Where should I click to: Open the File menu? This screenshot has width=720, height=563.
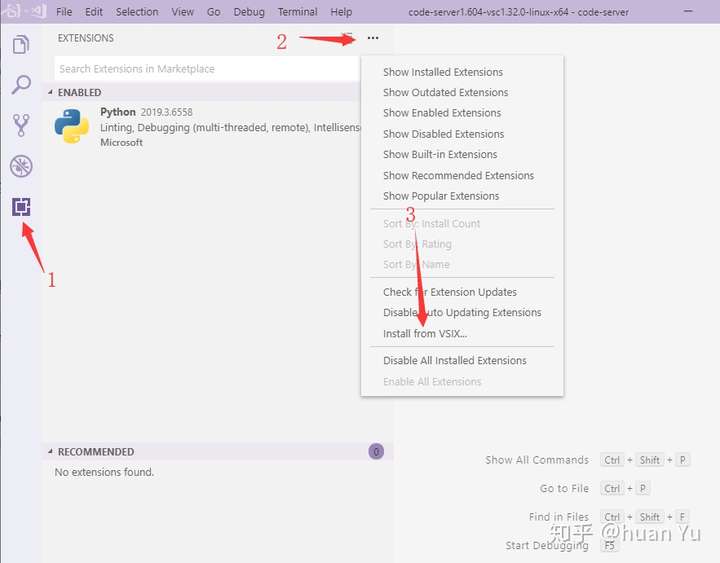(x=64, y=12)
